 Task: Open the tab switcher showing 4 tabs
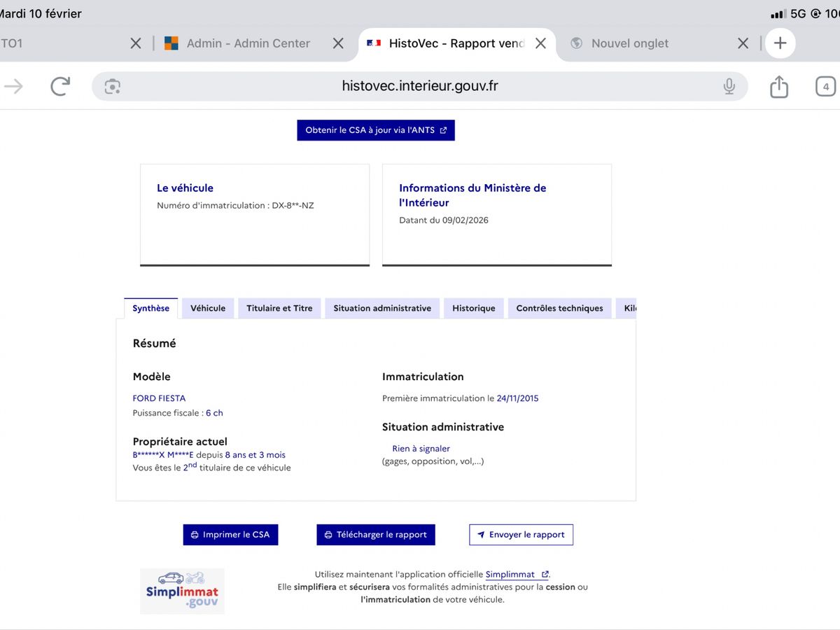[x=825, y=87]
